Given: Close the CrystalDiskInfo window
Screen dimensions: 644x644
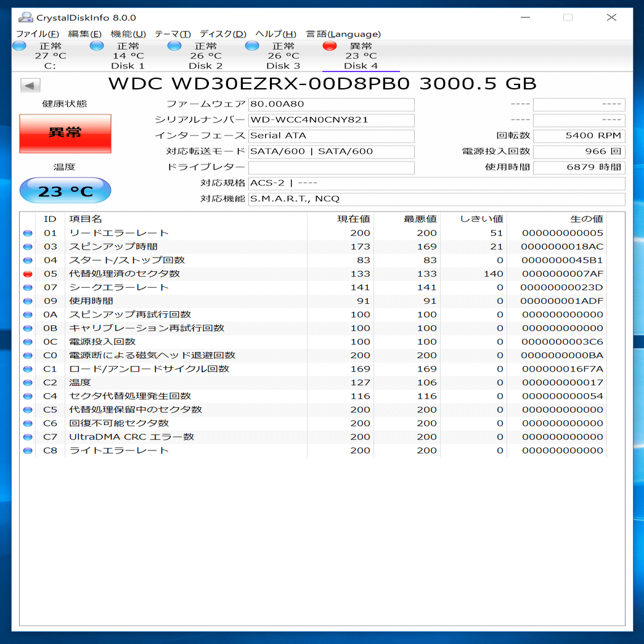Looking at the screenshot, I should tap(611, 17).
